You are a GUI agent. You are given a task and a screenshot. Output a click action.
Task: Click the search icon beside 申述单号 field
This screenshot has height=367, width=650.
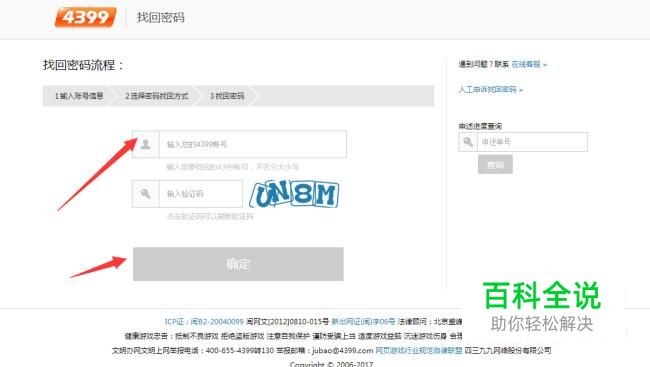point(468,142)
